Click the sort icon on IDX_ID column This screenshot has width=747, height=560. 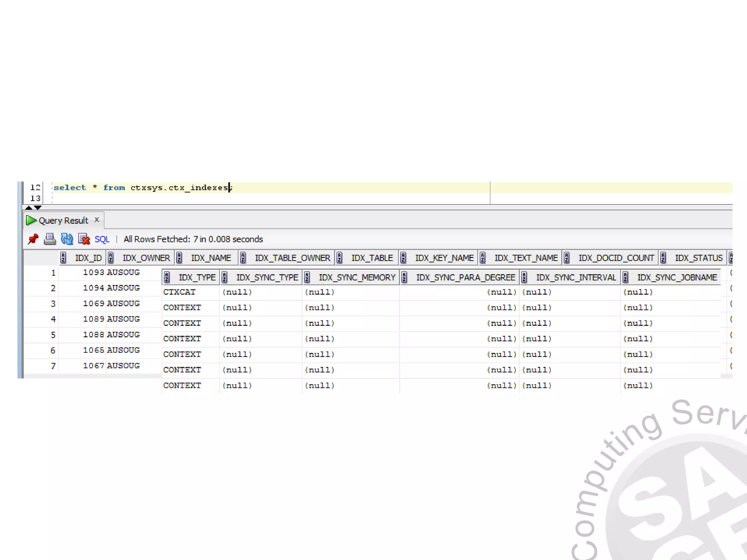click(x=63, y=258)
